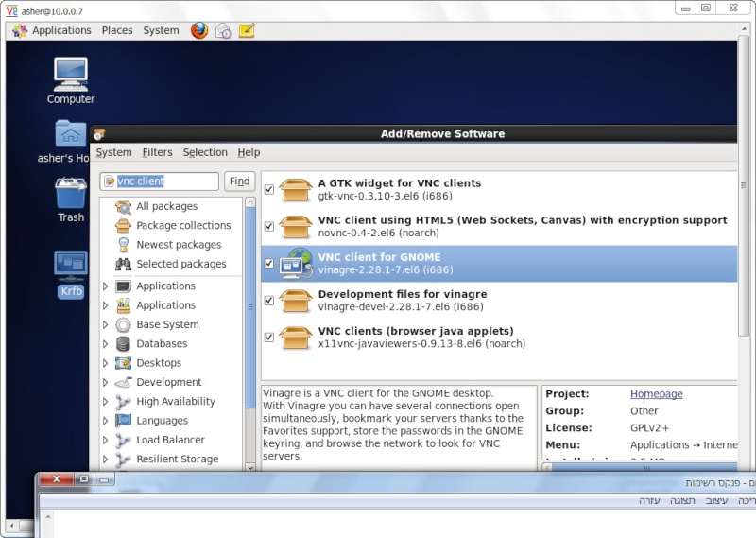The height and width of the screenshot is (538, 756).
Task: Click the vnc client search field
Action: tap(159, 182)
